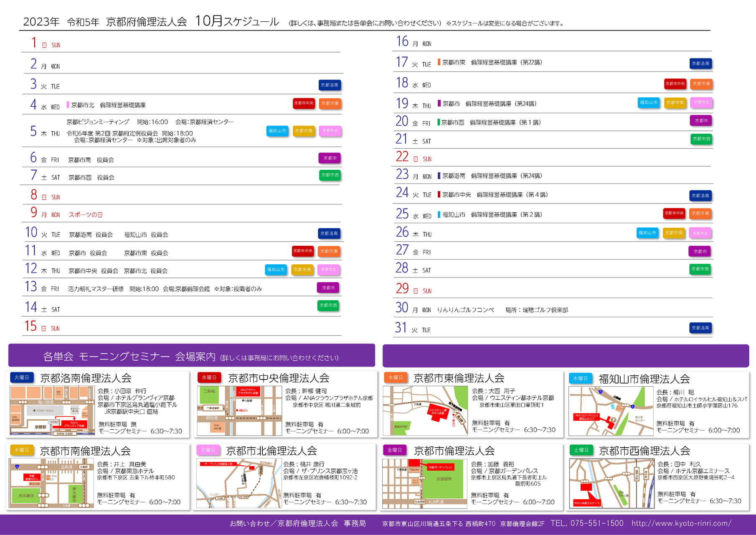
Task: Click the 水曜日 tag beside 京都市中央倫理法人会
Action: 209,377
